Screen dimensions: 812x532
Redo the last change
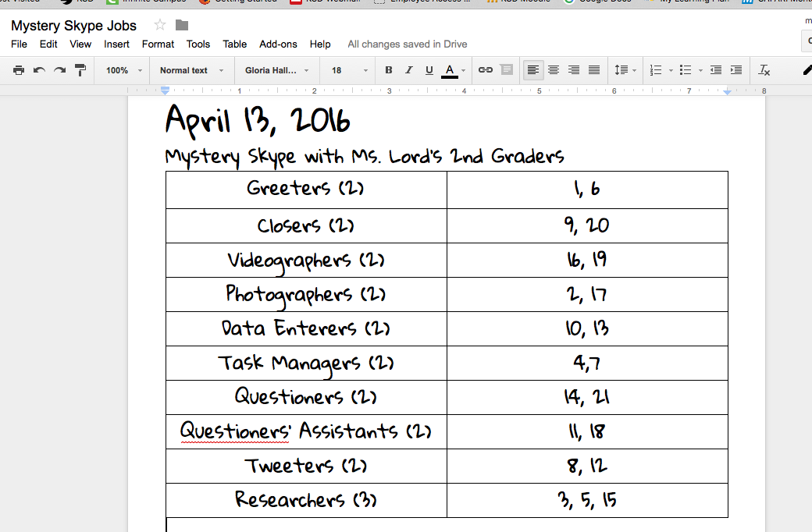coord(59,69)
